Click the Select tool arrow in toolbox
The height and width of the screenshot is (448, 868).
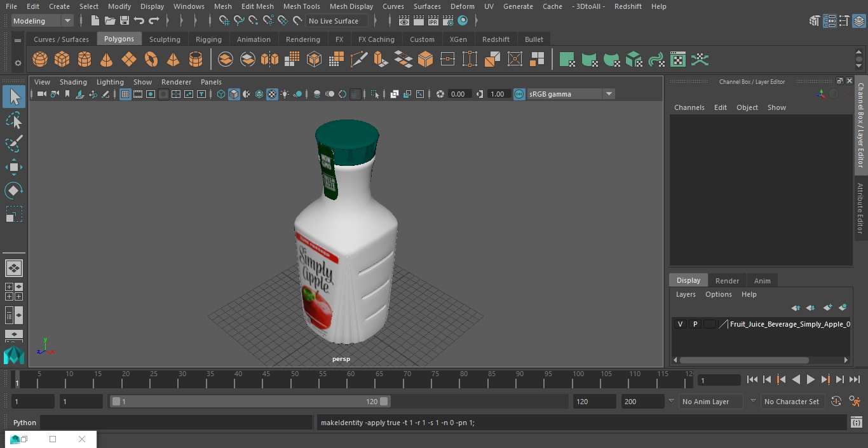pyautogui.click(x=14, y=97)
